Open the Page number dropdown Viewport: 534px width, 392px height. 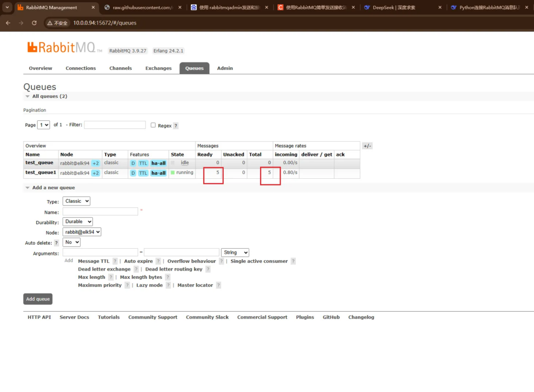[x=43, y=125]
